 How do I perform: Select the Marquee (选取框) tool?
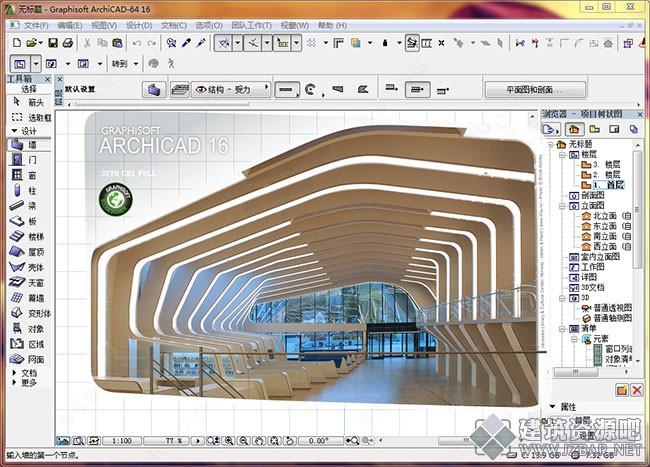(x=29, y=117)
